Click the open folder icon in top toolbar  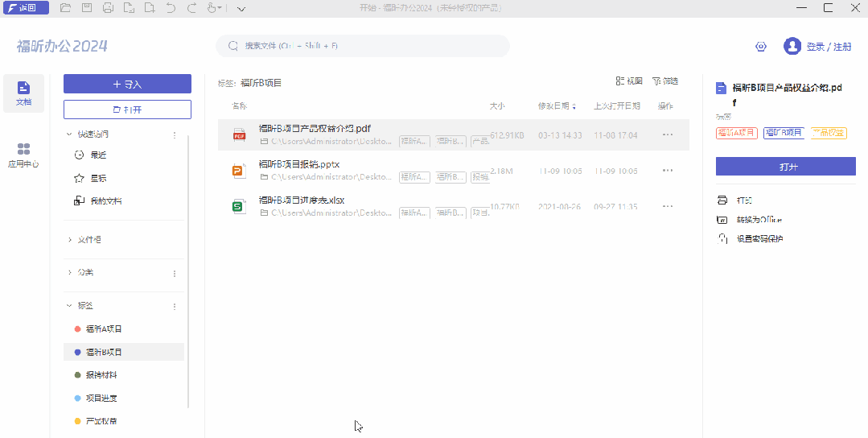65,8
